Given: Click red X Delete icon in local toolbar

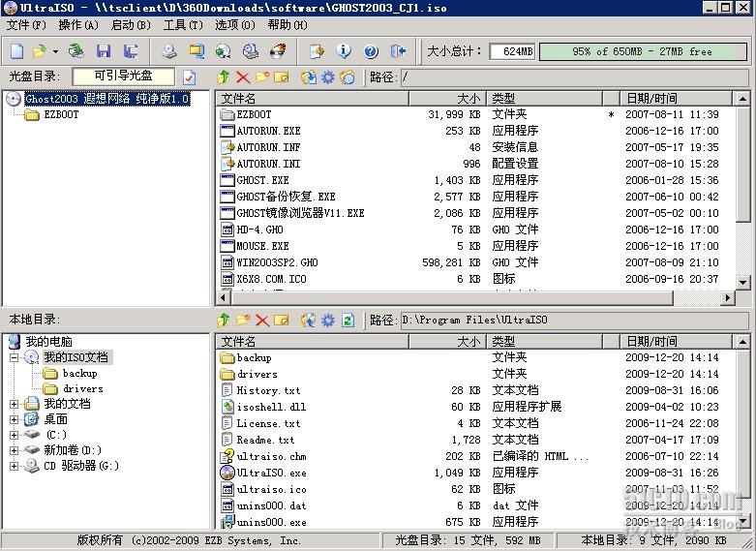Looking at the screenshot, I should coord(261,320).
